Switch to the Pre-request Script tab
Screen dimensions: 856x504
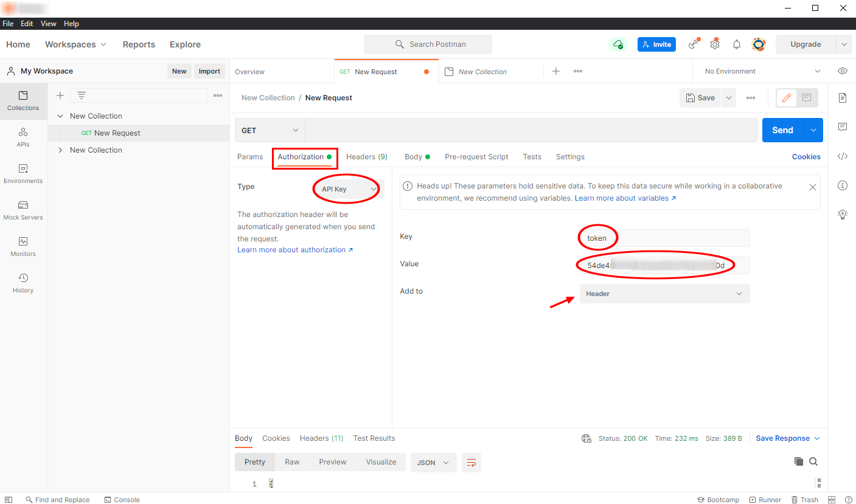476,157
